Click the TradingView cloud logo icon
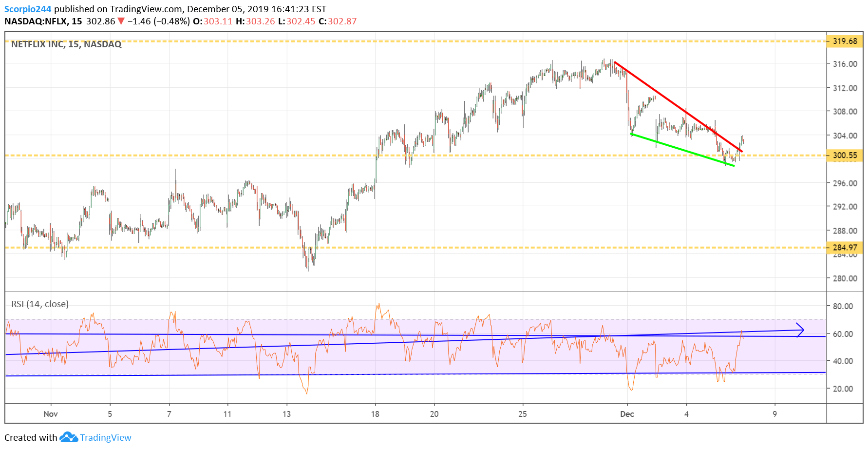This screenshot has height=450, width=868. pyautogui.click(x=69, y=437)
